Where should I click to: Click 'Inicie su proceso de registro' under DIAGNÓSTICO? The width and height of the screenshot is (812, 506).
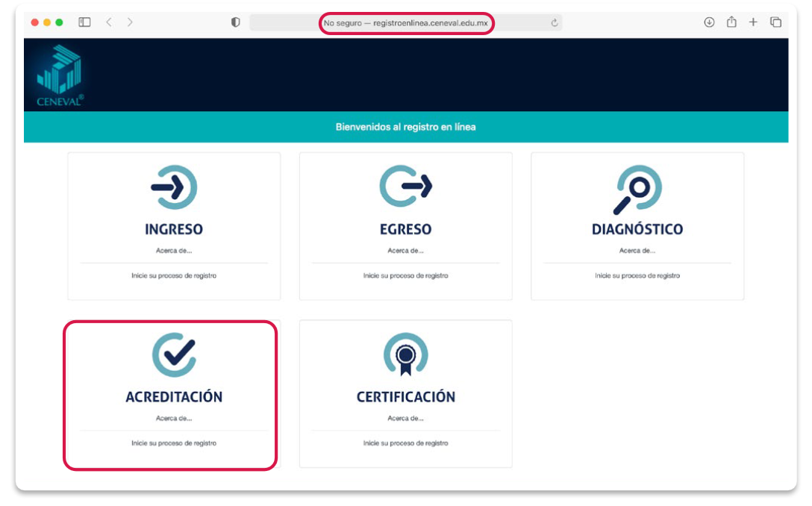pos(637,276)
